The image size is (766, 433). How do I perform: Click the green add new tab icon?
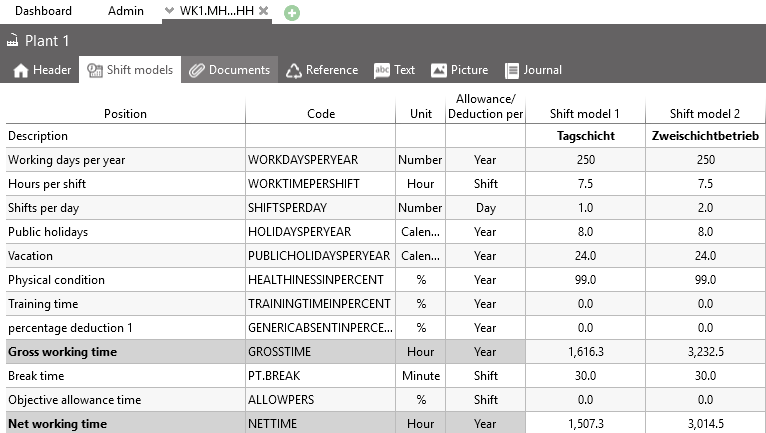[291, 12]
